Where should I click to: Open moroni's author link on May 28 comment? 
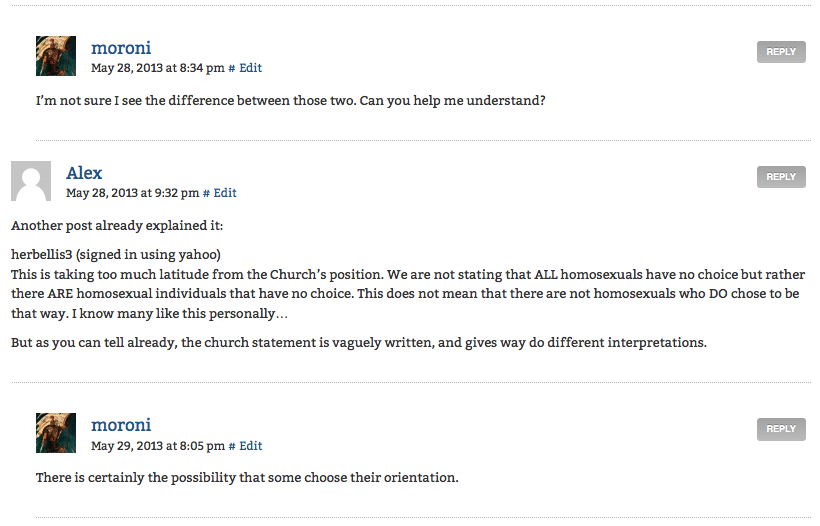pyautogui.click(x=121, y=48)
